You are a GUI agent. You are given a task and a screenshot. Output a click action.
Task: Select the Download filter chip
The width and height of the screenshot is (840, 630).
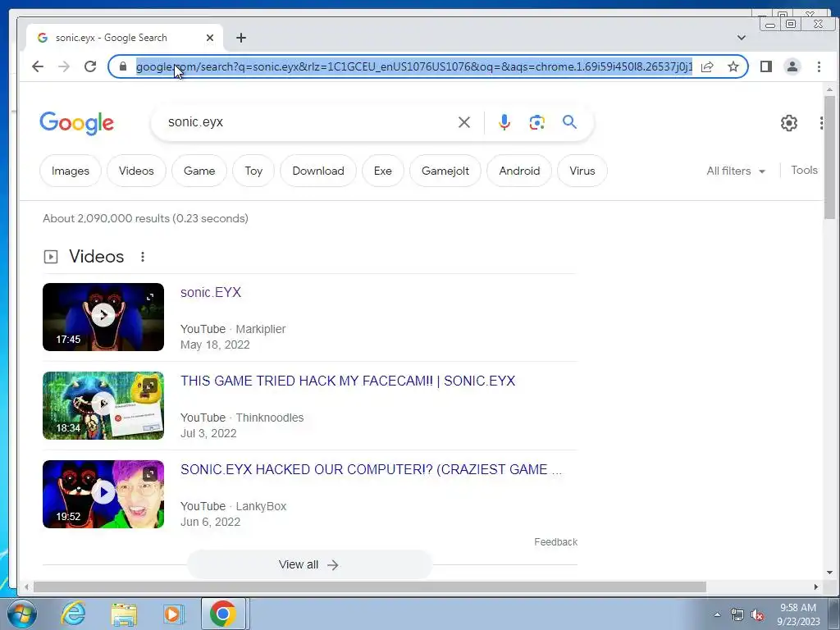[318, 171]
